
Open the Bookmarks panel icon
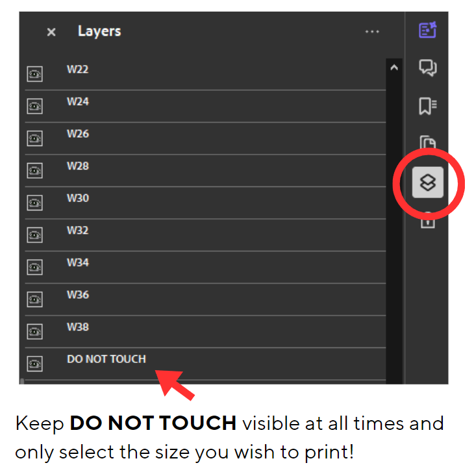[x=427, y=106]
